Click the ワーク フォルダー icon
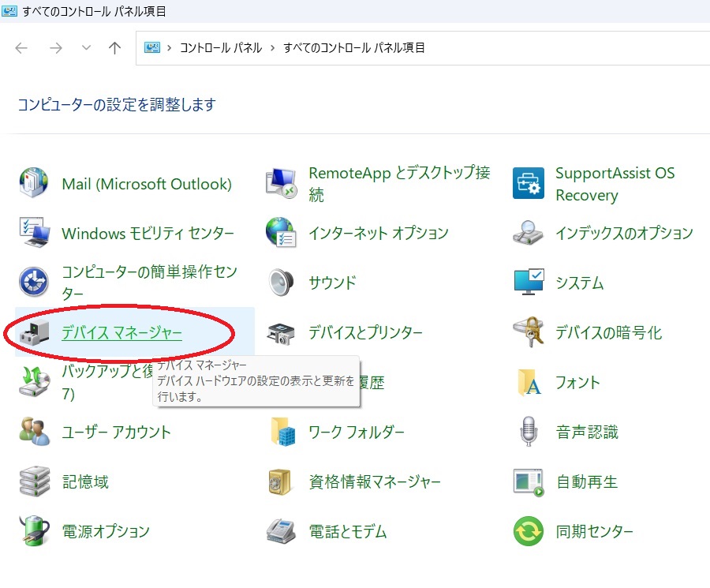This screenshot has height=588, width=710. (282, 431)
